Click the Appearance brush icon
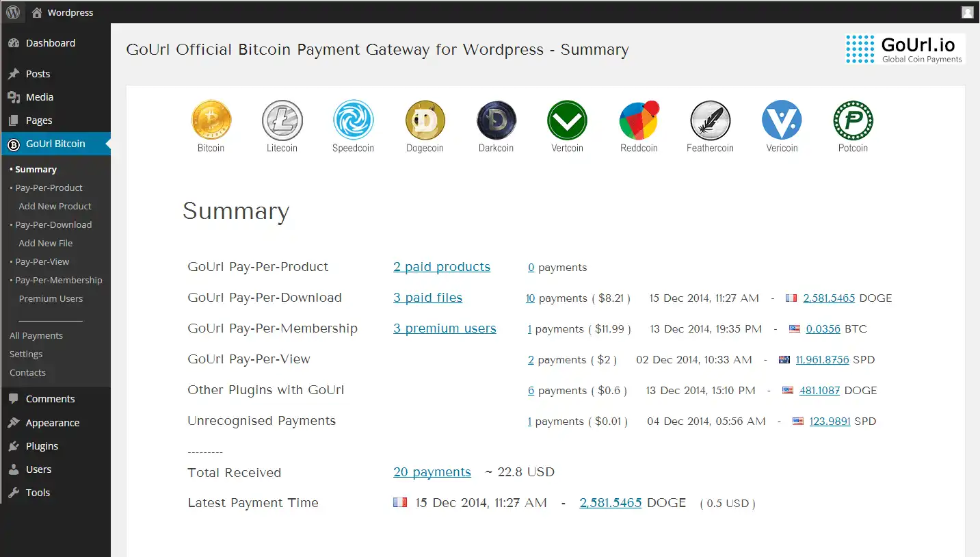 pyautogui.click(x=14, y=423)
